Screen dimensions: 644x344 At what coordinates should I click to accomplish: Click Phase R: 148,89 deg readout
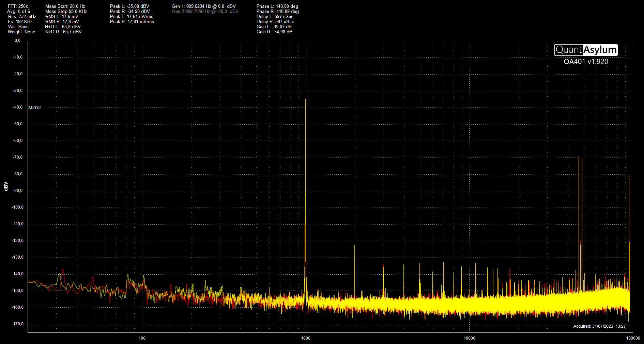coord(278,11)
